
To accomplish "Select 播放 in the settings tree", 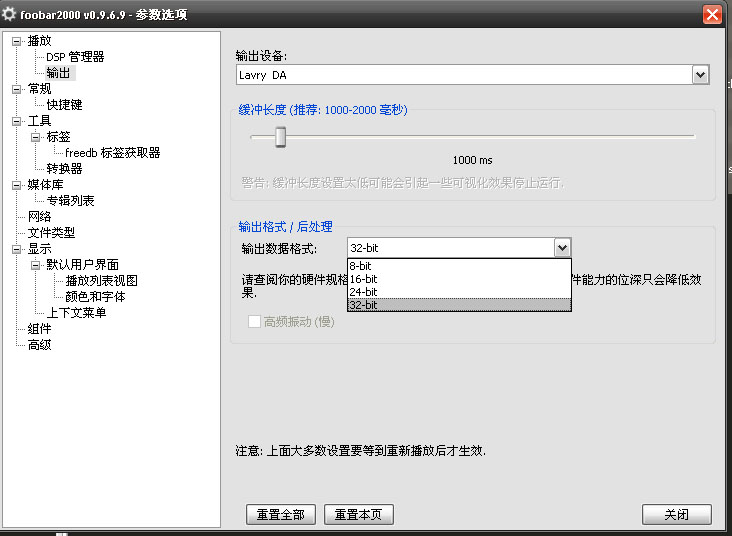I will [39, 41].
